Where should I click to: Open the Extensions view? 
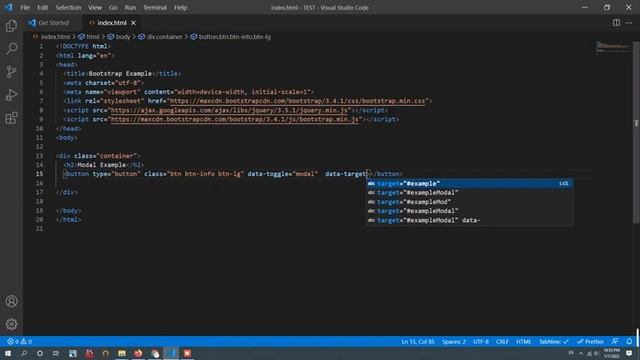point(11,118)
